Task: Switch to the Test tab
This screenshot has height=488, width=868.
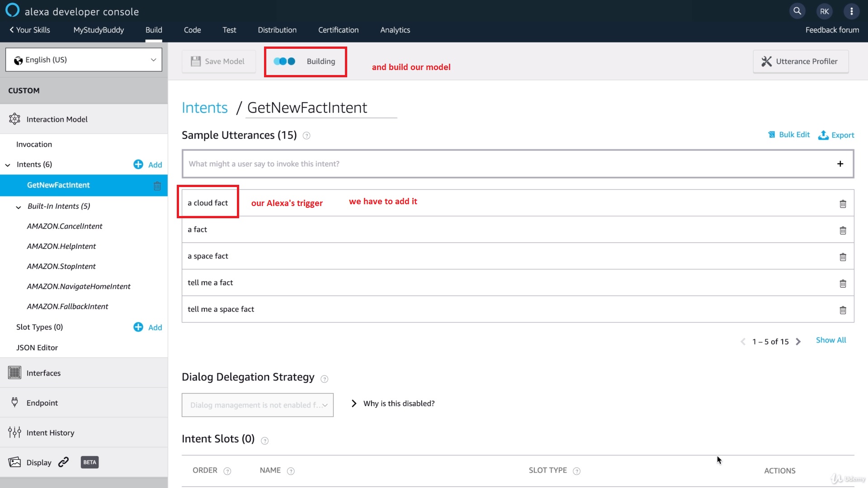Action: pyautogui.click(x=229, y=30)
